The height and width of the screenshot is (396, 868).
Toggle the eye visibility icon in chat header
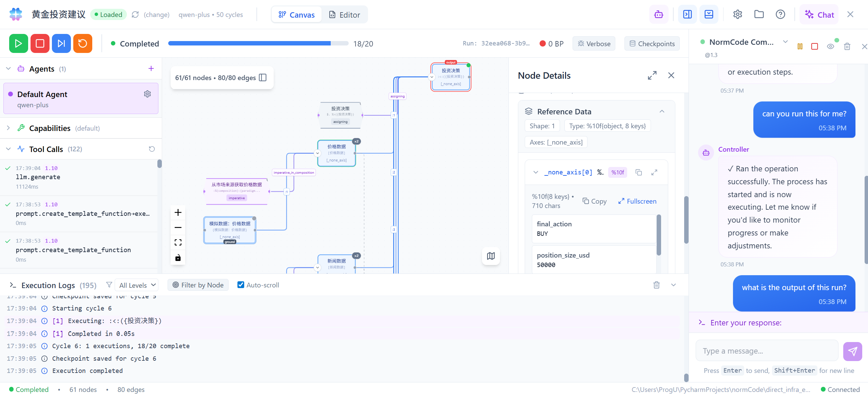830,46
